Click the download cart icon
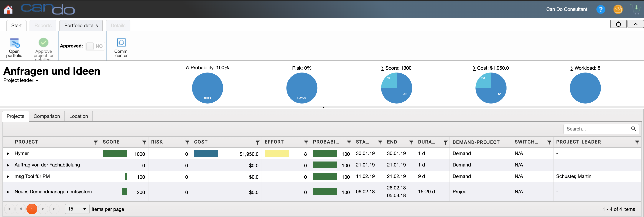 pyautogui.click(x=636, y=10)
